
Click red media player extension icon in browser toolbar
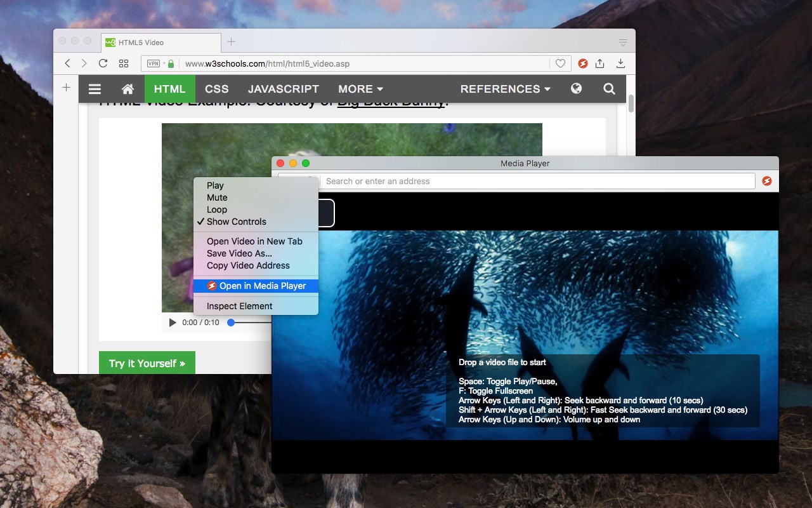[582, 63]
